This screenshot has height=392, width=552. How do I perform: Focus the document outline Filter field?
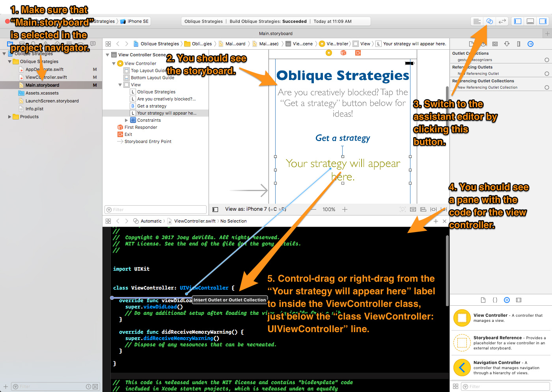pyautogui.click(x=155, y=210)
